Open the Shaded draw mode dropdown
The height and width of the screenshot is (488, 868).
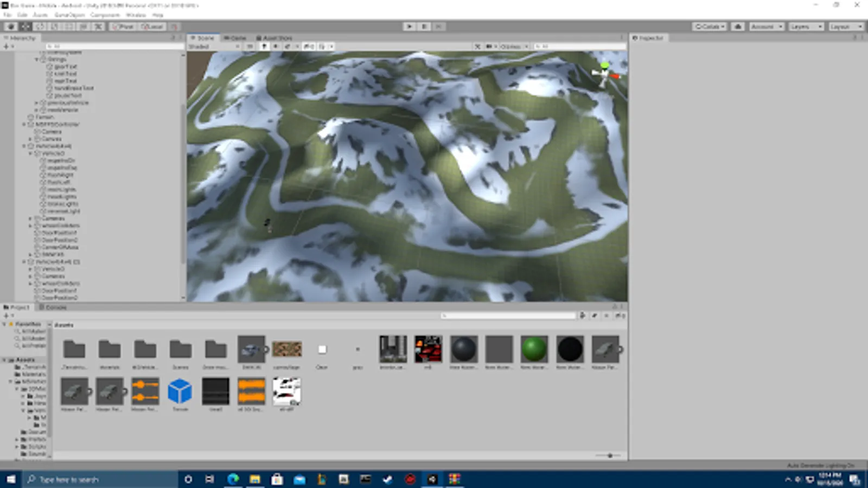214,47
